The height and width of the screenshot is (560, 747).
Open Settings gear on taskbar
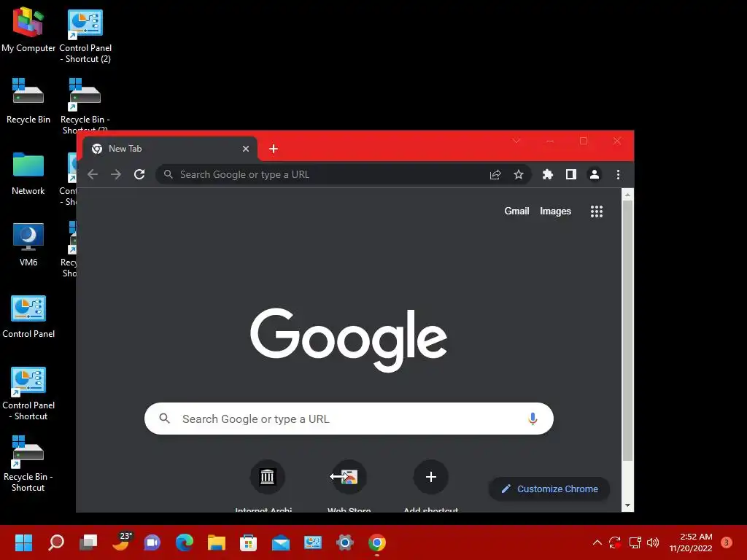point(344,542)
